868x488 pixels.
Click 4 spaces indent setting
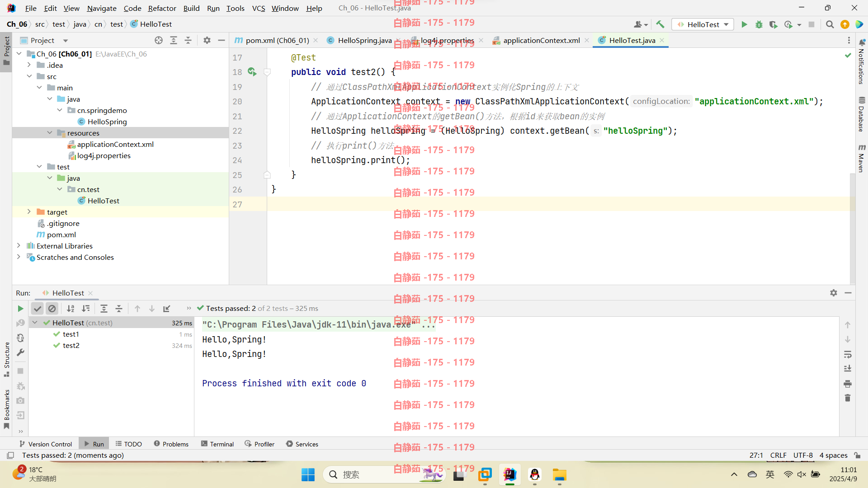click(x=833, y=455)
